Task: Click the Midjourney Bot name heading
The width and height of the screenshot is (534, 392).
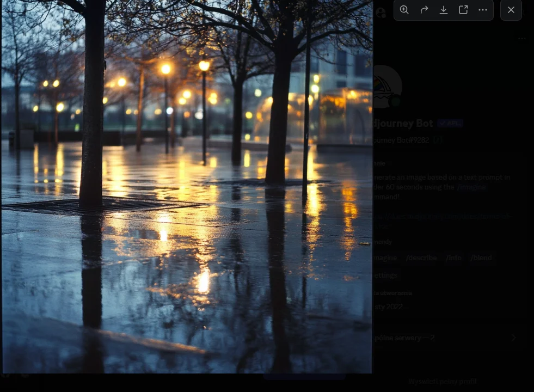Action: coord(403,123)
